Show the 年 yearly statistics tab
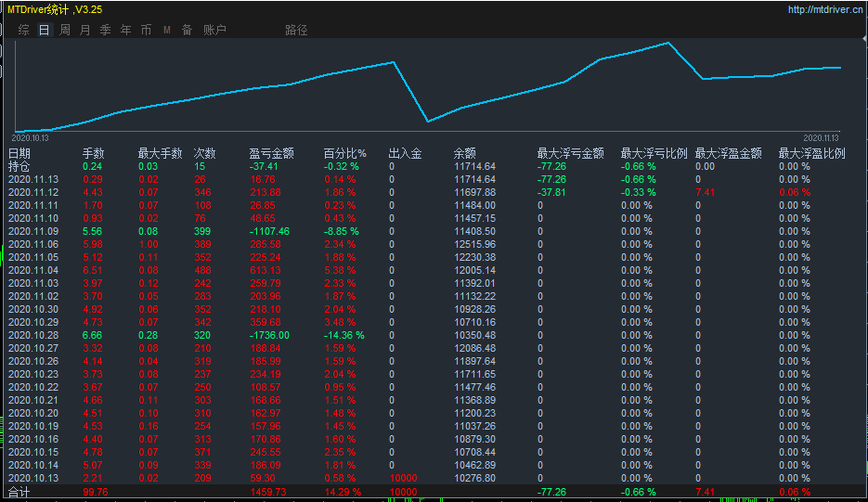Viewport: 868px width, 502px height. (x=125, y=30)
